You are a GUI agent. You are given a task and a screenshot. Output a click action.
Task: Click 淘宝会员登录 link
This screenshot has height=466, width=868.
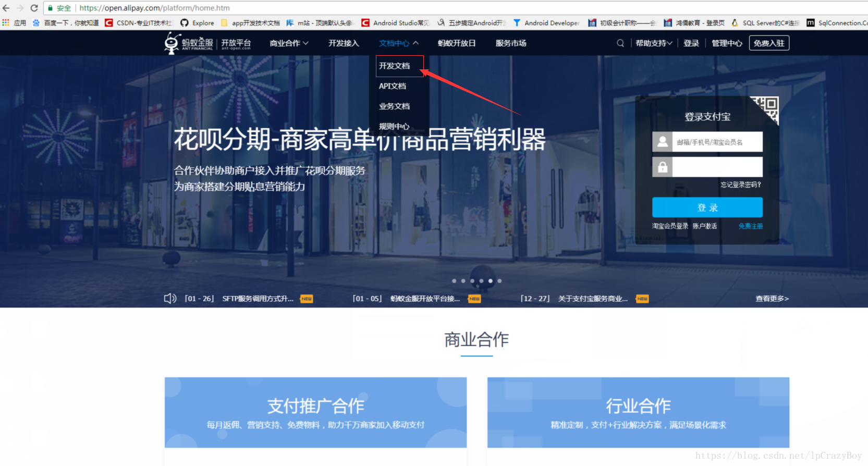[x=670, y=226]
